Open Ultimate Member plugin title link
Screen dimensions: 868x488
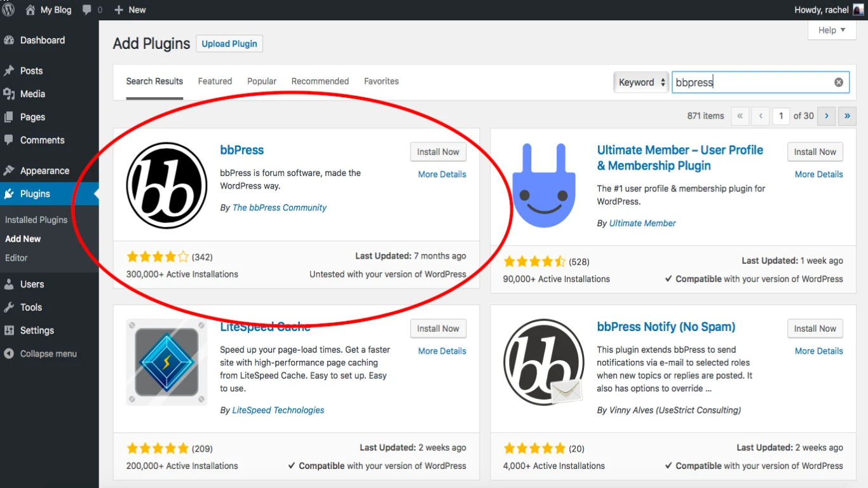[x=680, y=158]
